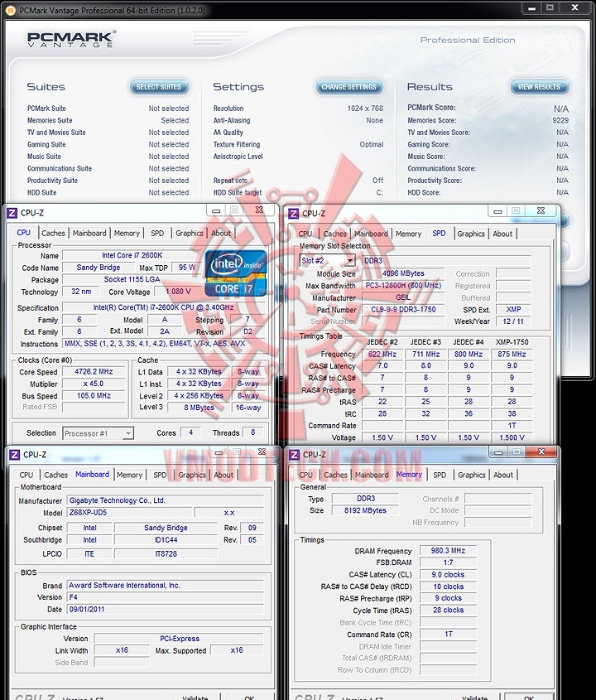Click the Manufacturer value Gigabyte Technology Co., Ltd.
596x700 pixels.
(165, 500)
